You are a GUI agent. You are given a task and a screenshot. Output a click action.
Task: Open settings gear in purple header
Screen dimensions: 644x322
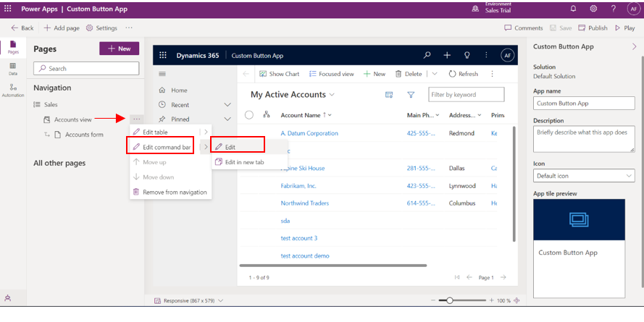coord(593,9)
